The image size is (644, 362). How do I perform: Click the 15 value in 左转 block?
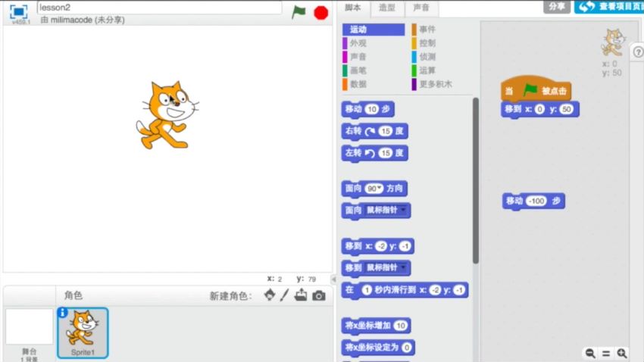tap(385, 153)
